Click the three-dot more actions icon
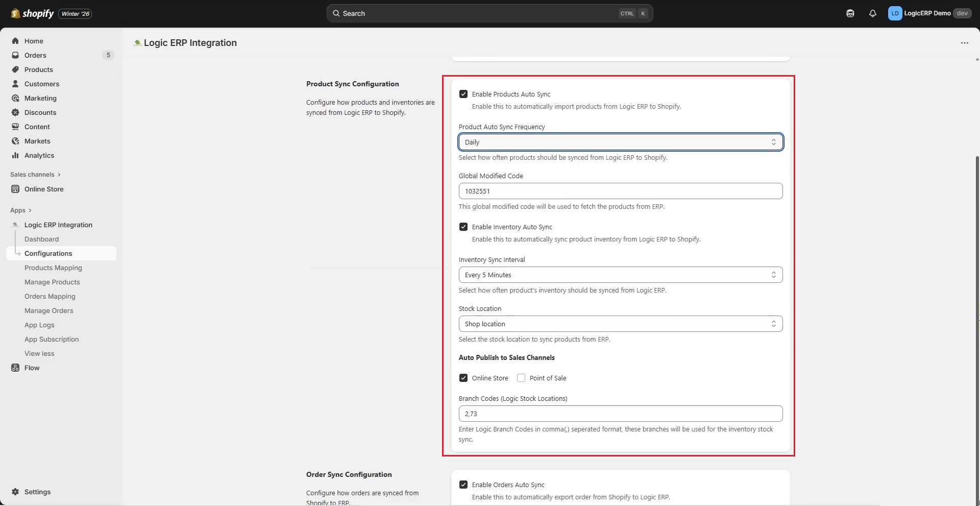980x506 pixels. click(x=964, y=43)
